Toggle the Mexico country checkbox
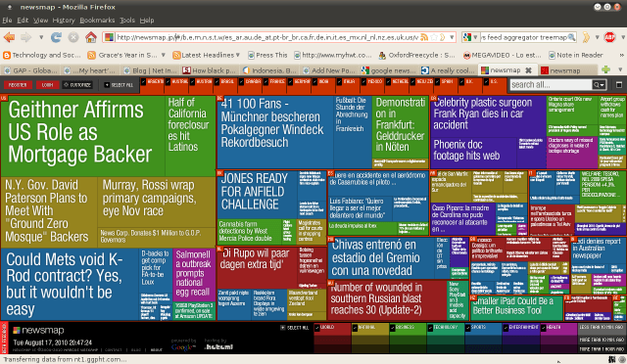Screen dimensions: 627x364 [364, 82]
